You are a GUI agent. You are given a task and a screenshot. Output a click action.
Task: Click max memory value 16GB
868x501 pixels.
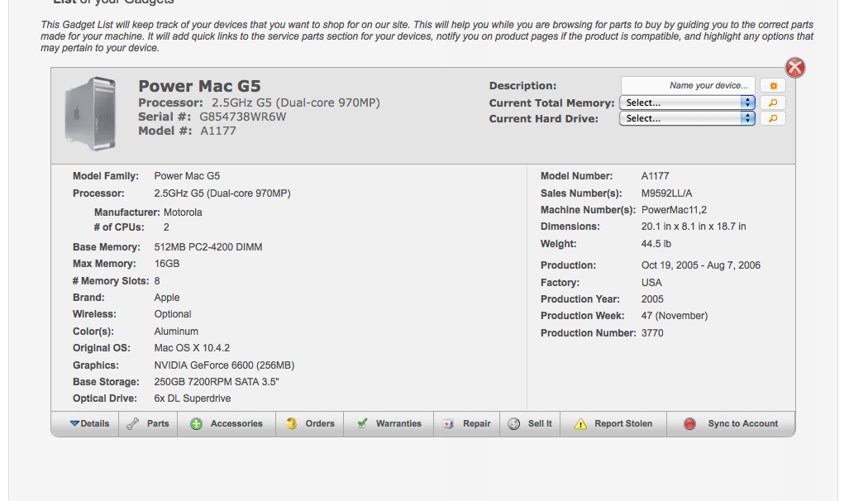tap(167, 264)
